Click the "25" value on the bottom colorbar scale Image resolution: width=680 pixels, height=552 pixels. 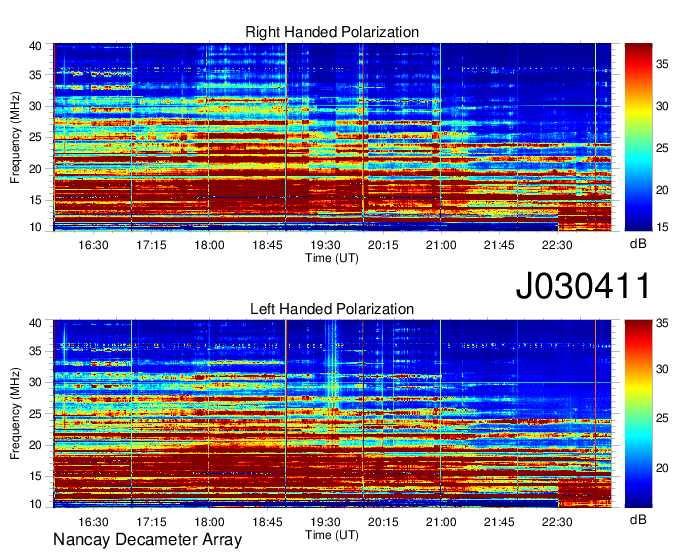point(662,418)
